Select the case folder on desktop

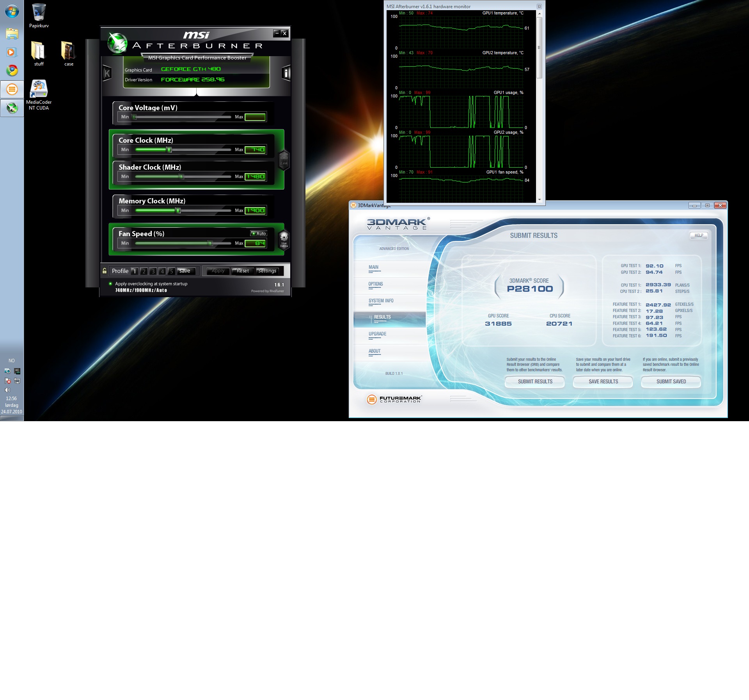(69, 53)
